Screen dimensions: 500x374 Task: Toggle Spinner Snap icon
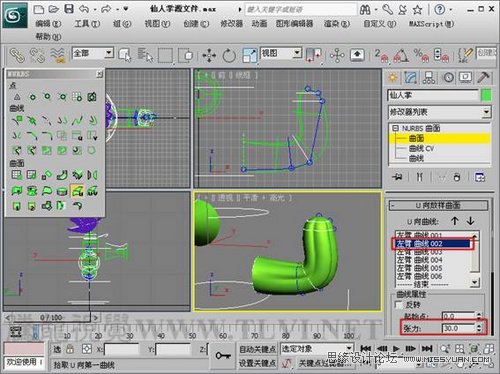tap(441, 55)
